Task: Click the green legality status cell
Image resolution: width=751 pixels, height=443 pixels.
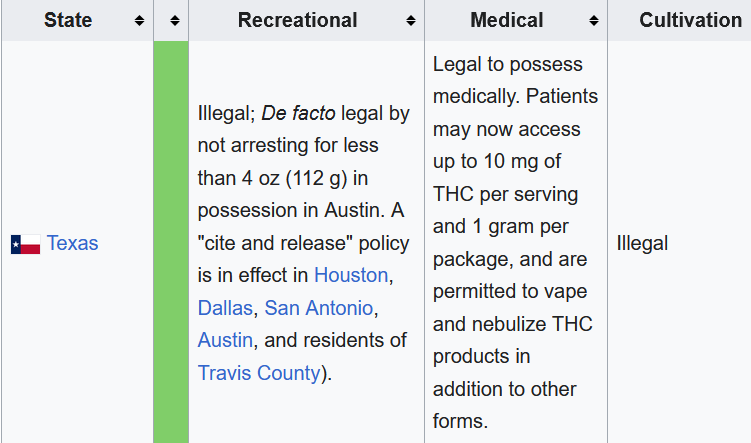Action: [x=171, y=242]
